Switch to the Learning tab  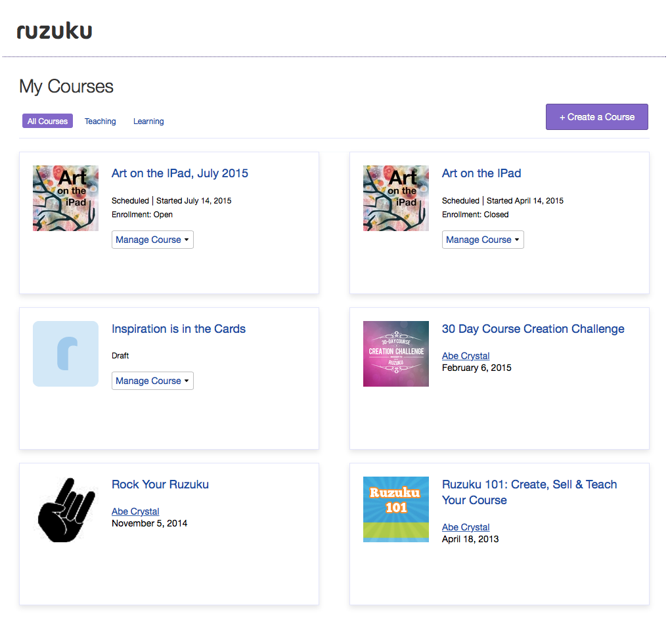(148, 121)
